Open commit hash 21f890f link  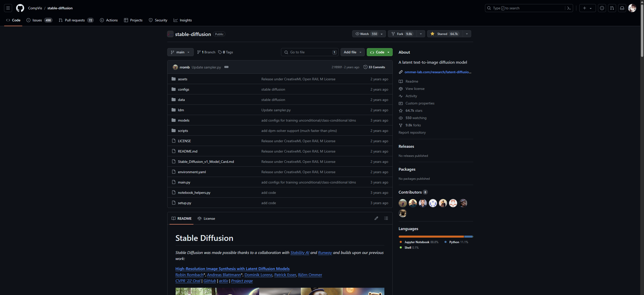337,67
